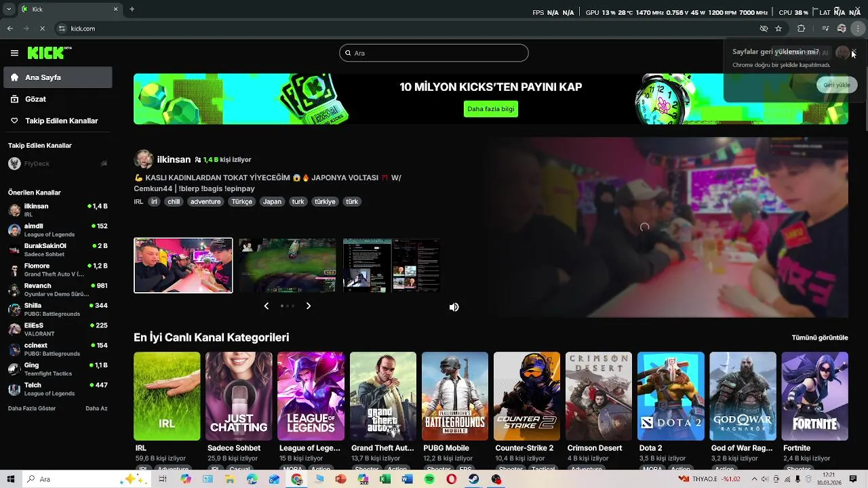Open Gözat in sidebar
868x488 pixels.
(x=58, y=99)
